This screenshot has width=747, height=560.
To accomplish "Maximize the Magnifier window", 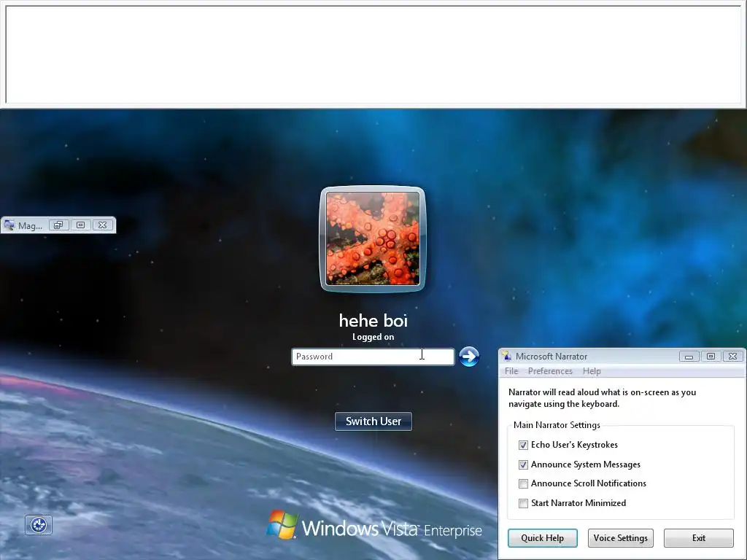I will point(80,225).
